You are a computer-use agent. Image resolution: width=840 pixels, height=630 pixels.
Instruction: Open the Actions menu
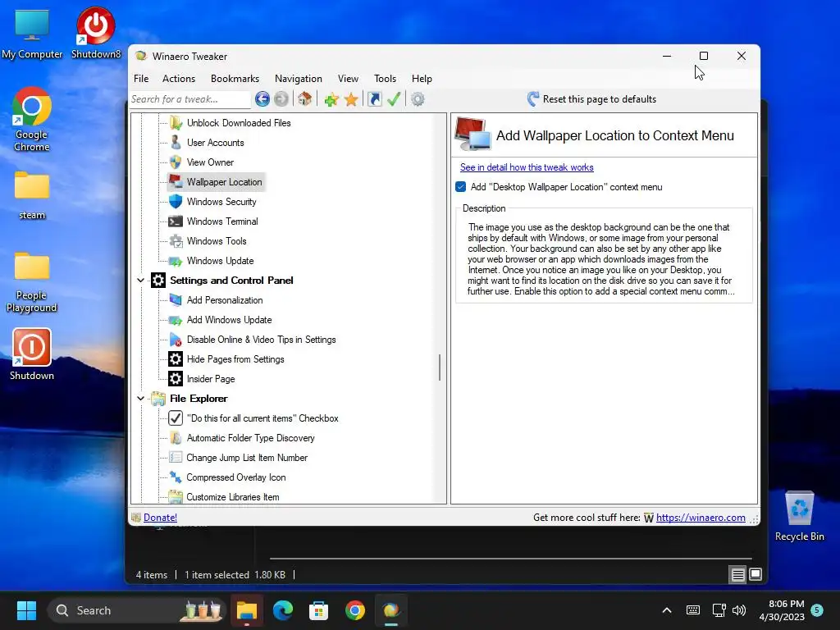coord(179,78)
